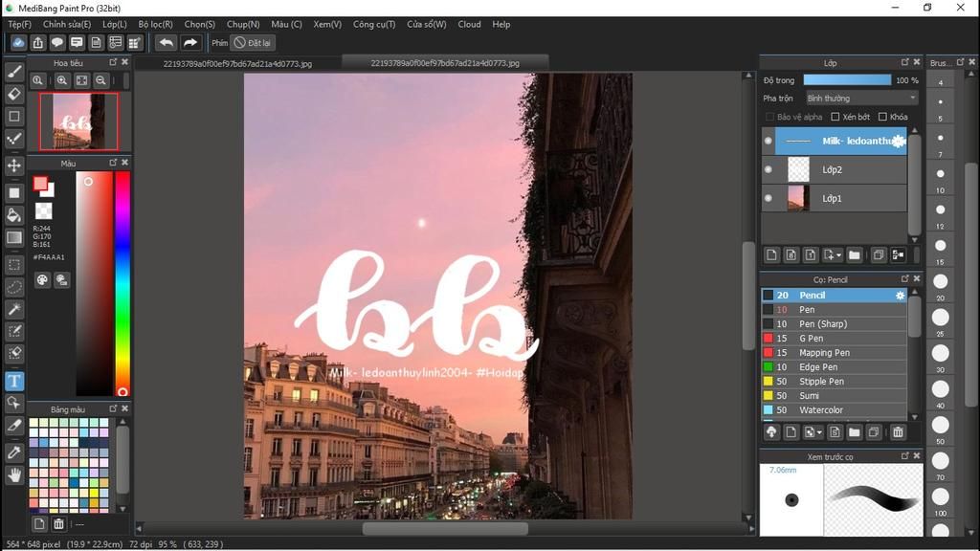This screenshot has height=551, width=980.
Task: Select the Move tool
Action: (x=13, y=165)
